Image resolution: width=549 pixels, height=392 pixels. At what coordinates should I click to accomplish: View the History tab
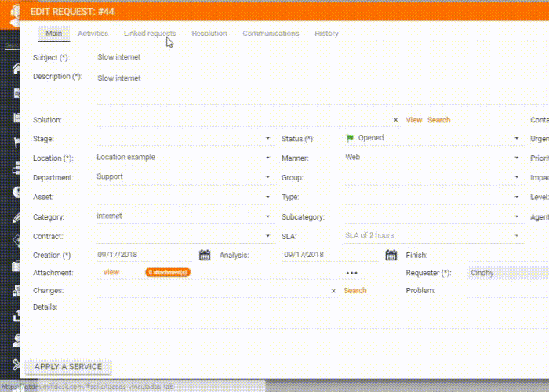pyautogui.click(x=326, y=34)
